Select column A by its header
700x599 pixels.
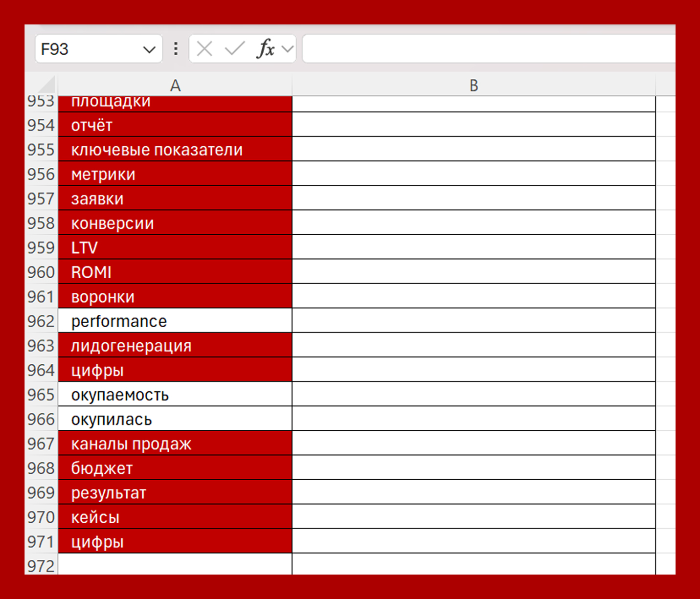pyautogui.click(x=175, y=86)
